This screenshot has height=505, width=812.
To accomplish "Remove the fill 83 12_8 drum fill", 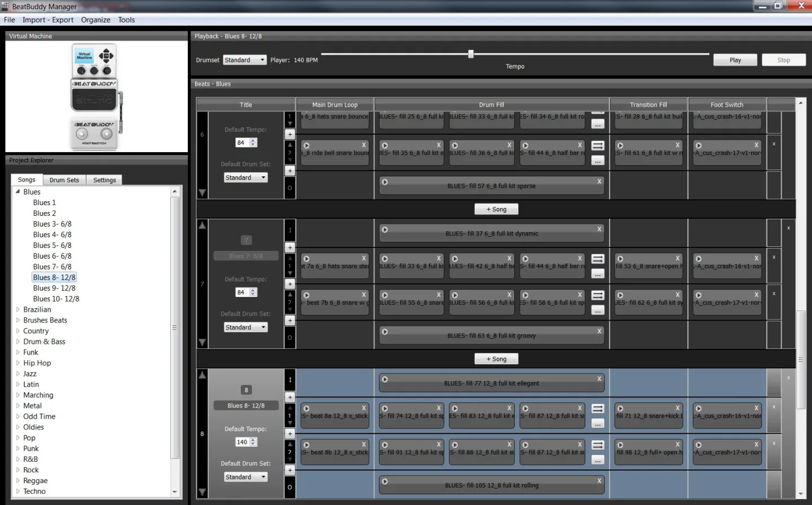I will (509, 408).
